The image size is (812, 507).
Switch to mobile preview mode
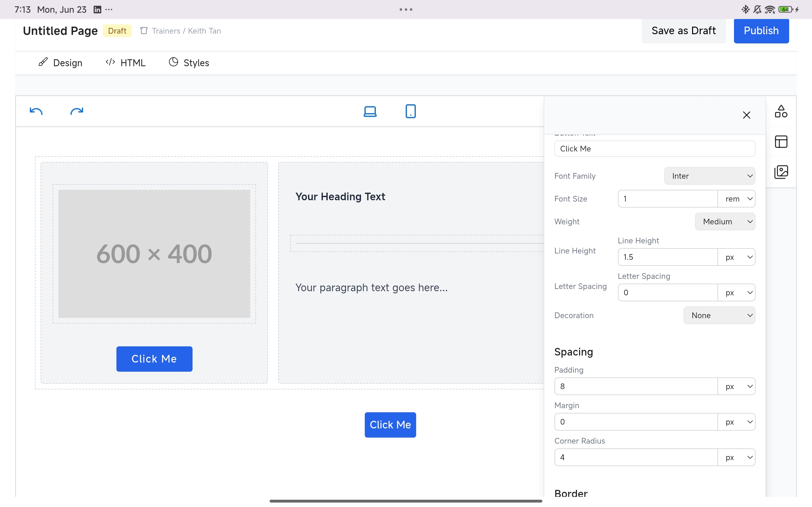(x=410, y=111)
